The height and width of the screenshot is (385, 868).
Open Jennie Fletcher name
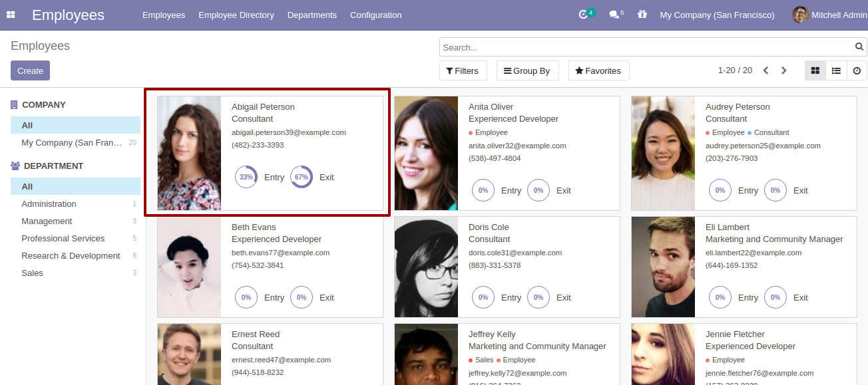click(x=735, y=334)
